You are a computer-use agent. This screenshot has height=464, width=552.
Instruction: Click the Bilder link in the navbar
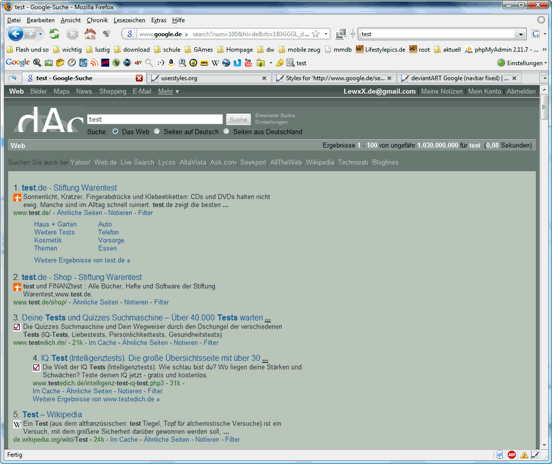[38, 92]
